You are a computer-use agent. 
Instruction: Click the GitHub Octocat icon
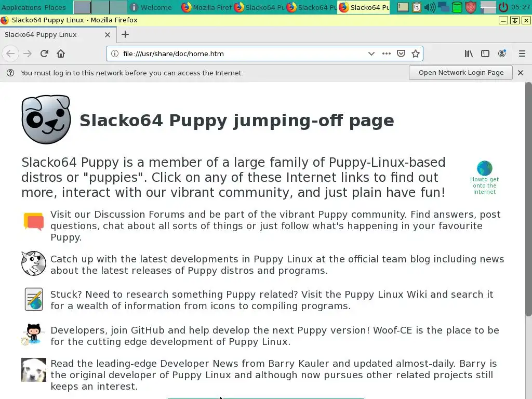(33, 334)
